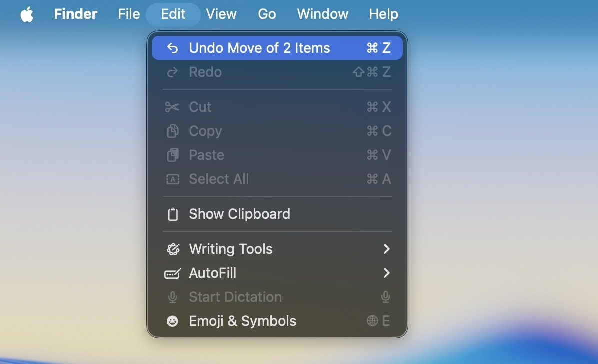598x364 pixels.
Task: Select the Undo back-arrow icon
Action: tap(172, 48)
